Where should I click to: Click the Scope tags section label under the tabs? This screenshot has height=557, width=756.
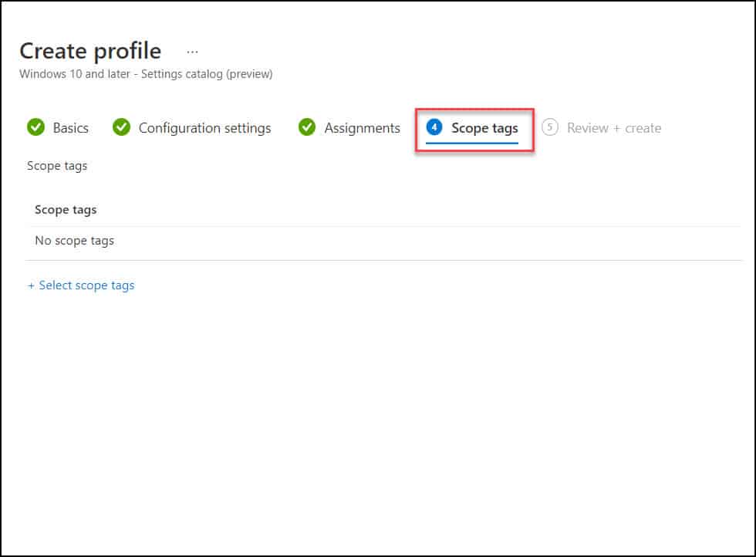(57, 166)
